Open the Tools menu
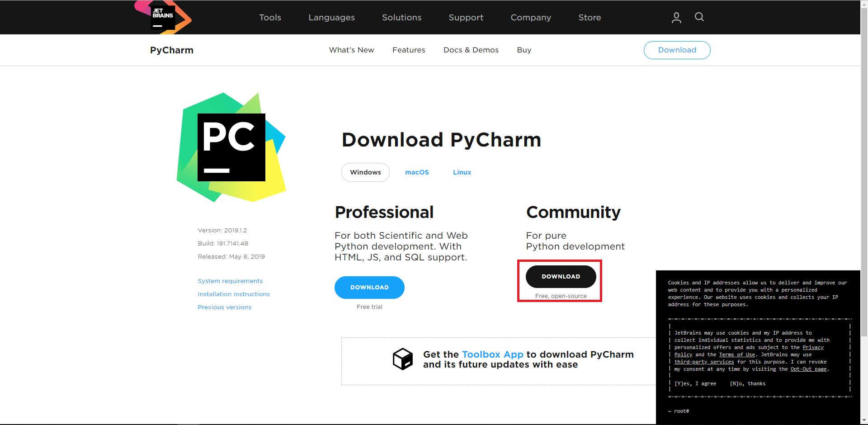 coord(270,17)
